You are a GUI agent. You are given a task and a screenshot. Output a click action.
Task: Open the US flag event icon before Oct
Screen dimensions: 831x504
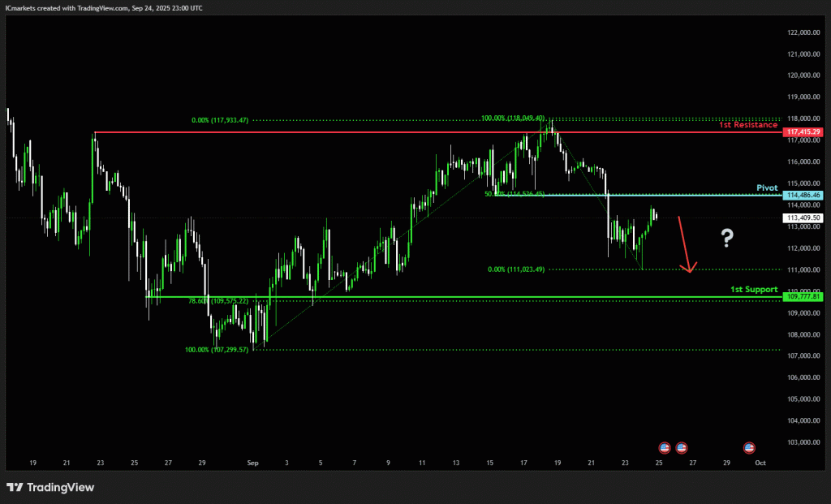(x=749, y=447)
